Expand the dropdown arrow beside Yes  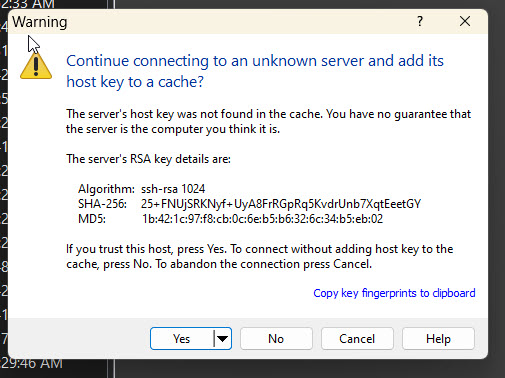pos(222,339)
